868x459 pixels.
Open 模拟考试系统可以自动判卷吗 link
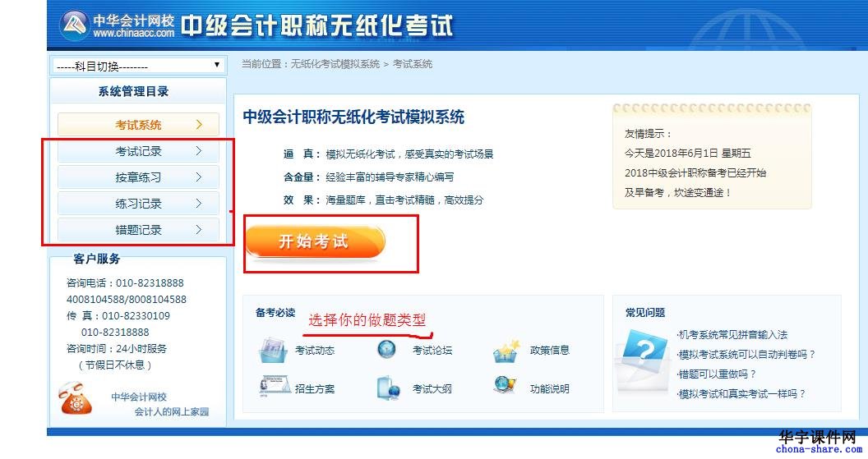point(746,355)
